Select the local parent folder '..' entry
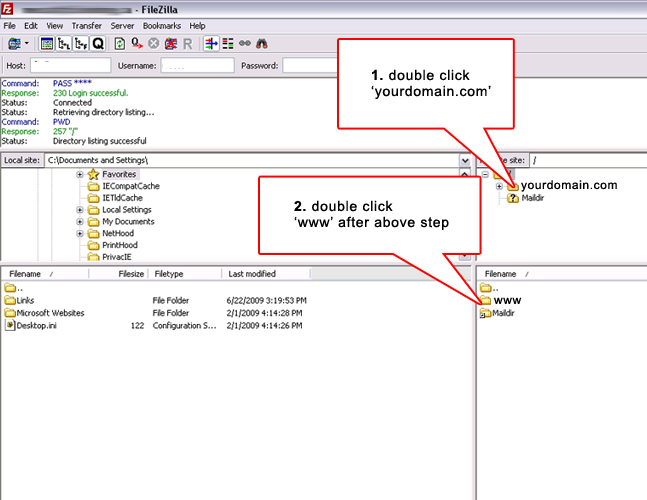 [13, 288]
